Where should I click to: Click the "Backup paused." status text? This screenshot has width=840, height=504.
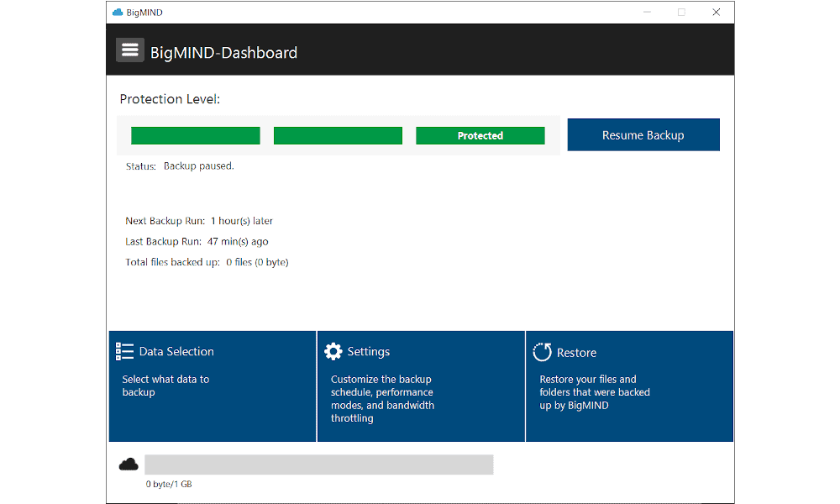pos(199,166)
